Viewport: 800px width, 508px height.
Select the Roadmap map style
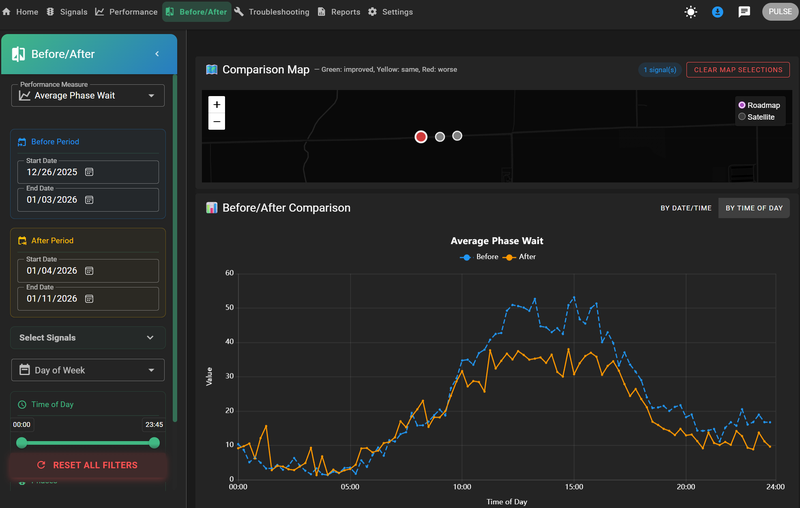[x=759, y=105]
